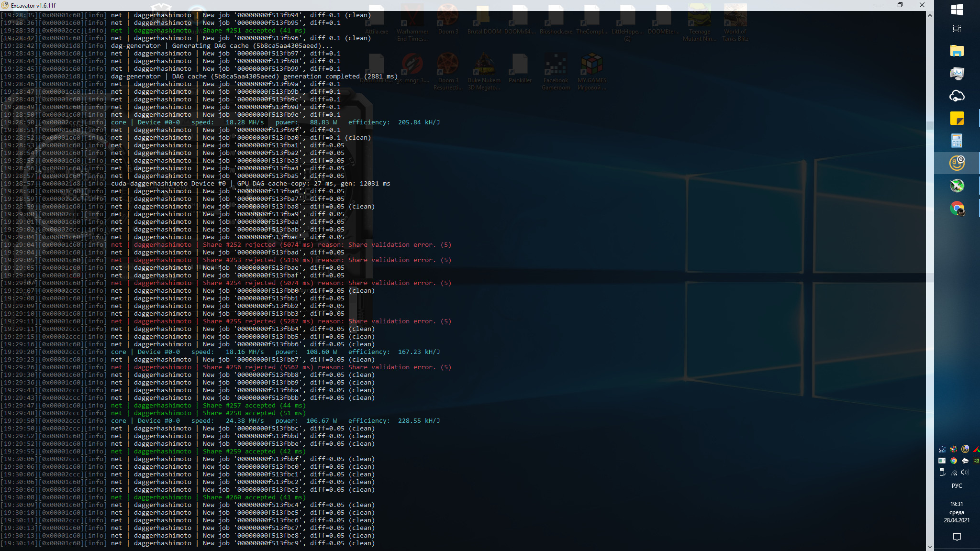The width and height of the screenshot is (980, 551).
Task: Select the NiceHash Excavator taskbar icon
Action: [957, 163]
